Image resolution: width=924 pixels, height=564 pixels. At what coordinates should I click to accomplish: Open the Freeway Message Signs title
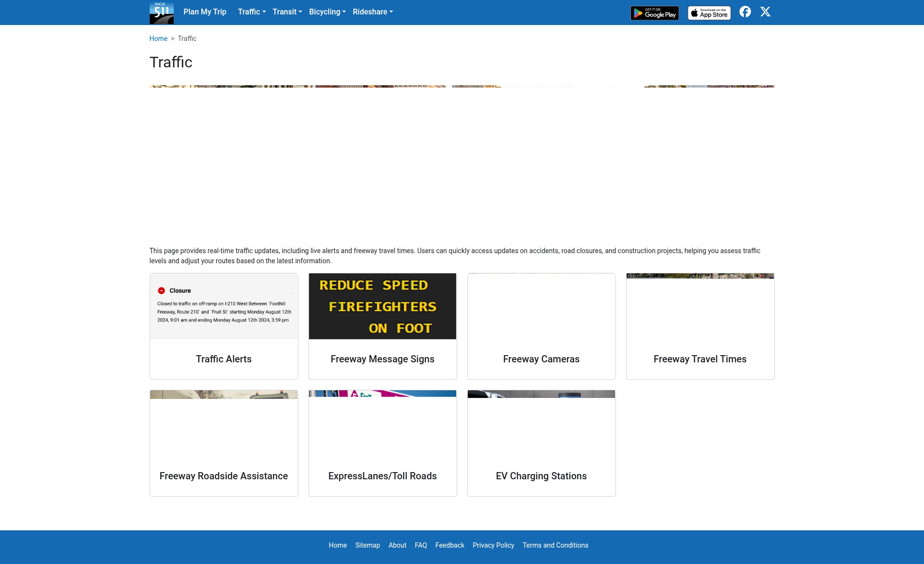383,359
